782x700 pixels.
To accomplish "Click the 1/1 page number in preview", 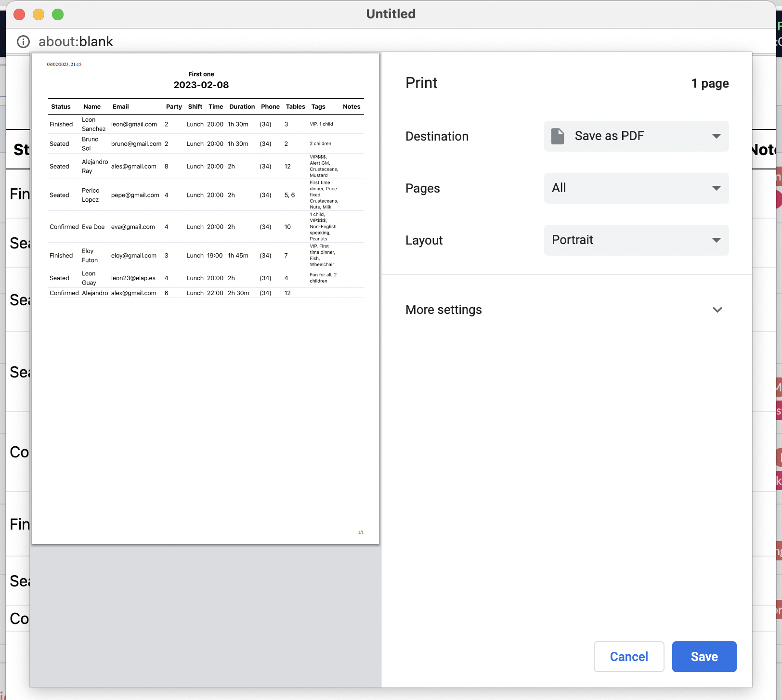I will pyautogui.click(x=361, y=532).
